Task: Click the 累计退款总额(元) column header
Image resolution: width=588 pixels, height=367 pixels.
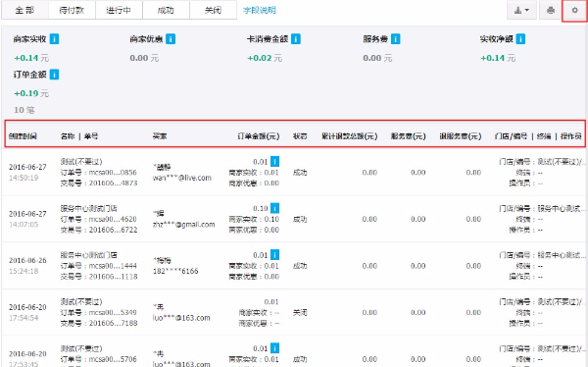Action: [350, 136]
